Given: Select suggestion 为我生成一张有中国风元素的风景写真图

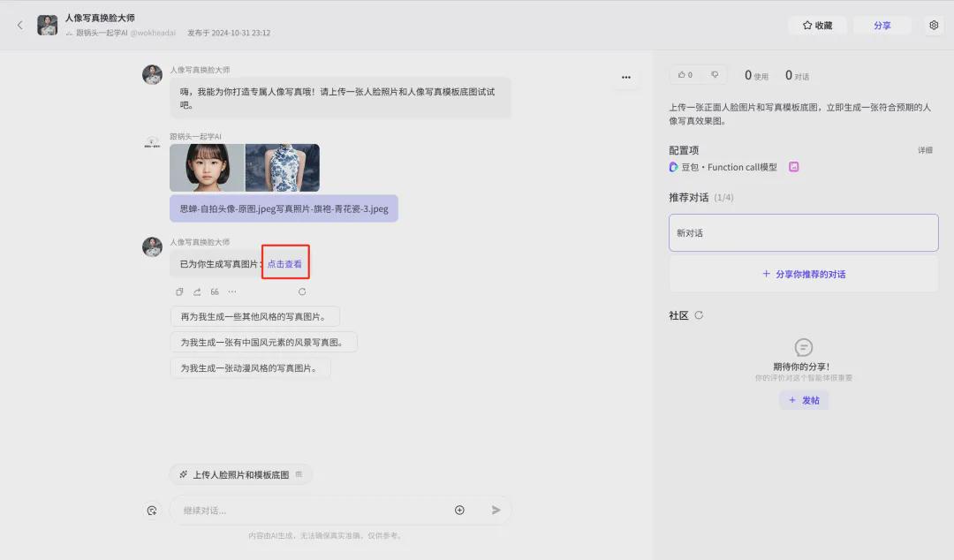Looking at the screenshot, I should click(263, 342).
